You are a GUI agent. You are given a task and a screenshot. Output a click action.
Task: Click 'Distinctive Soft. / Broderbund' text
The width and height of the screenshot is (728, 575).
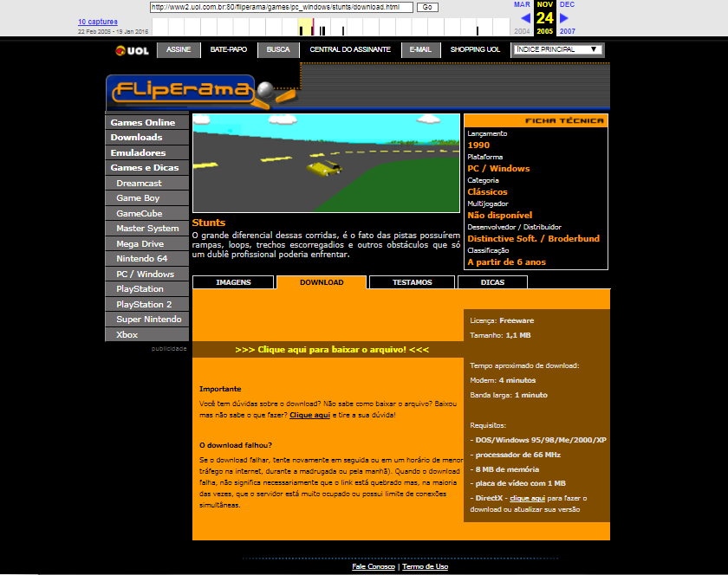(534, 238)
